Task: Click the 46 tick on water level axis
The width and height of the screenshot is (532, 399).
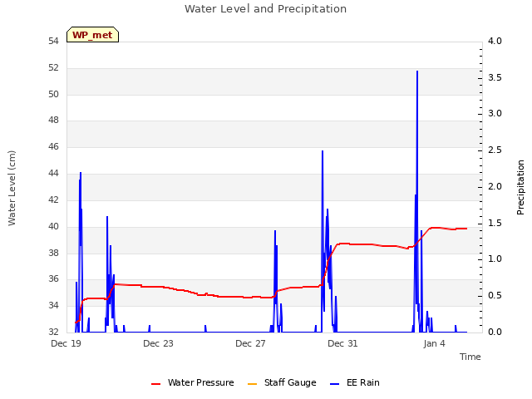Action: tap(53, 146)
